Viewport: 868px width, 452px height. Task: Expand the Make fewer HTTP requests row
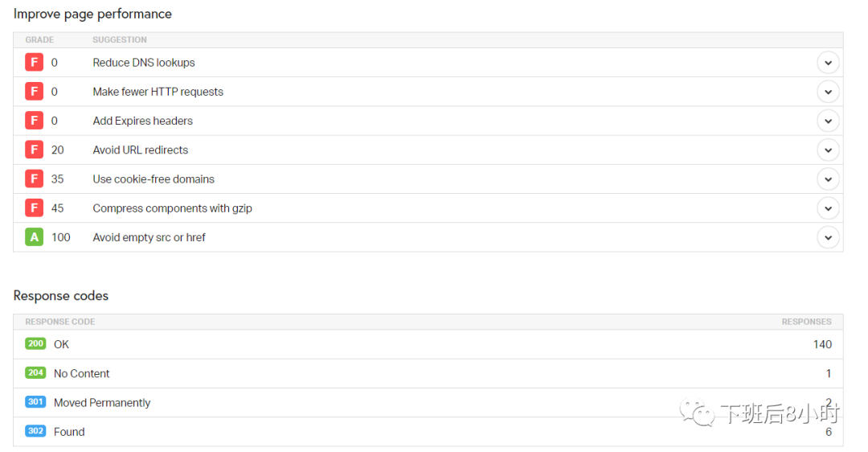click(828, 92)
